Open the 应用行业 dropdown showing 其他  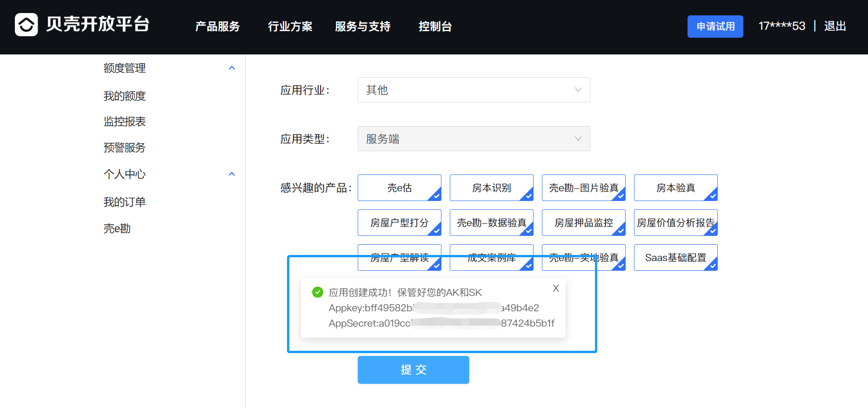tap(474, 90)
